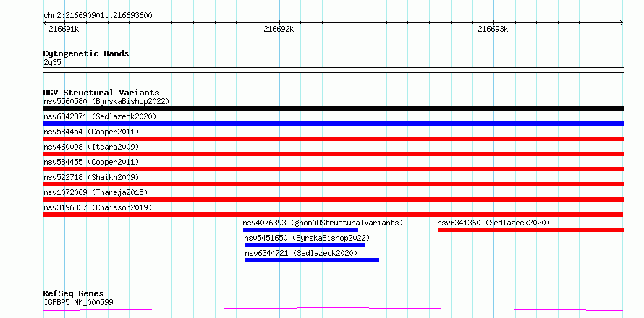Open variant label nsv584455 (Cooper2011)
This screenshot has width=644, height=318.
coord(91,162)
